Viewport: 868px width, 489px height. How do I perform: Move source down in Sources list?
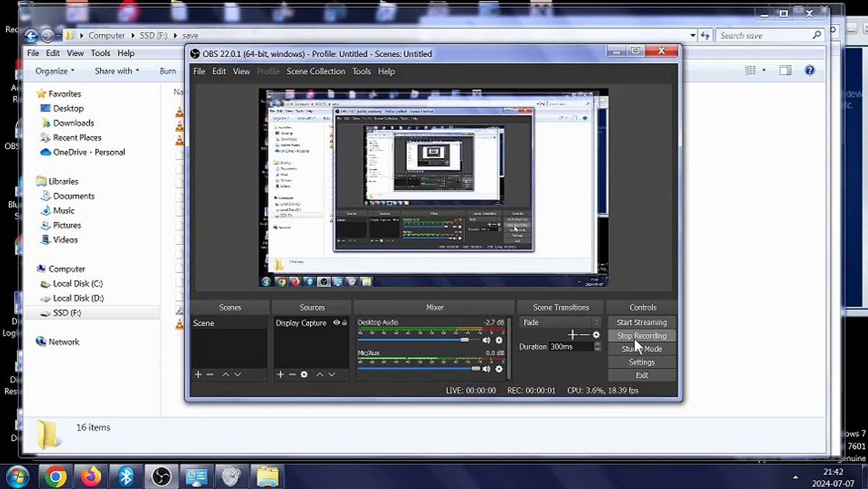331,374
